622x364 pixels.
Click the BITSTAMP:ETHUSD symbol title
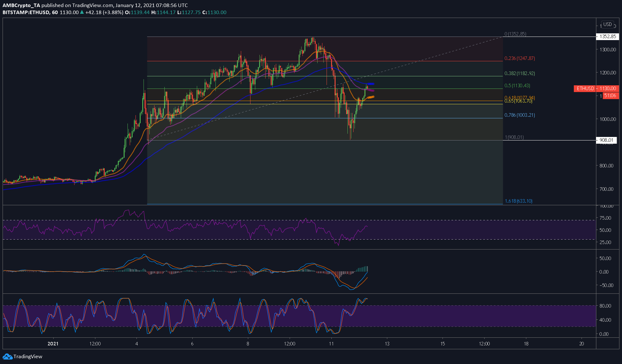coord(26,12)
